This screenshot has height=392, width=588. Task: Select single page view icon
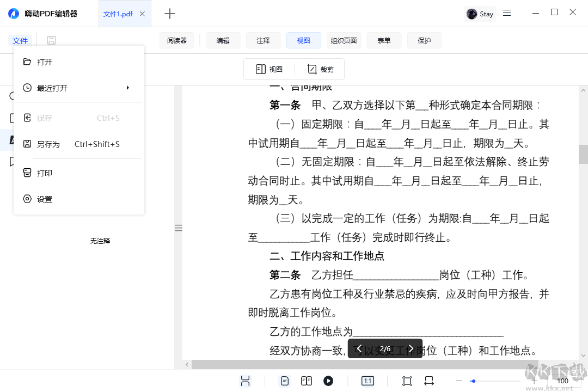tap(285, 381)
